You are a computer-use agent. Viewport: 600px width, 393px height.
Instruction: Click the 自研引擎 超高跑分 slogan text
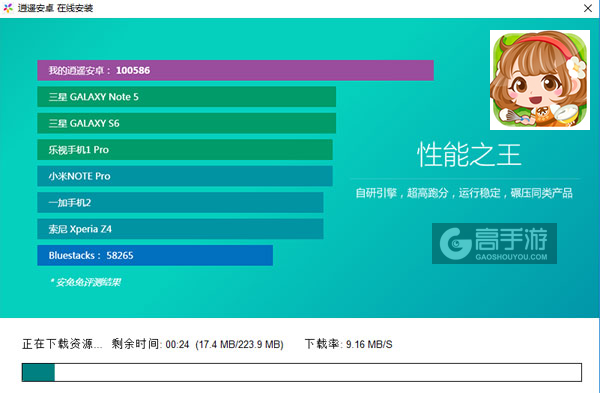464,193
